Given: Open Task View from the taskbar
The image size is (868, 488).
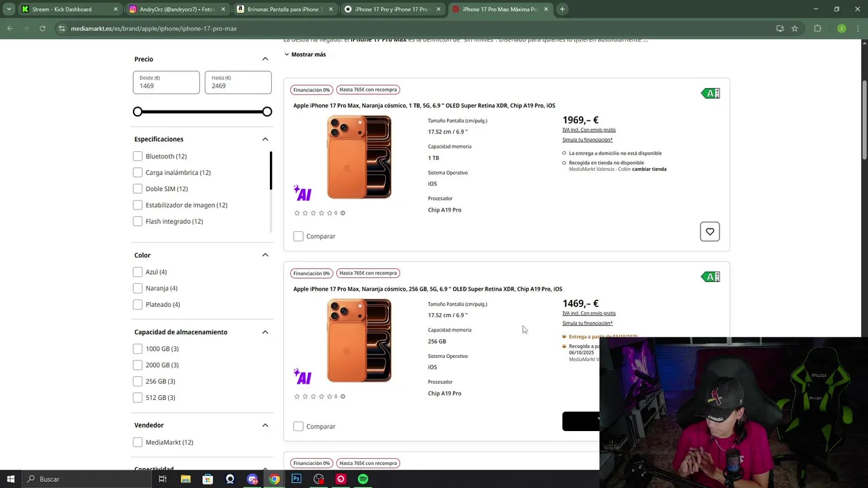Looking at the screenshot, I should click(x=163, y=479).
